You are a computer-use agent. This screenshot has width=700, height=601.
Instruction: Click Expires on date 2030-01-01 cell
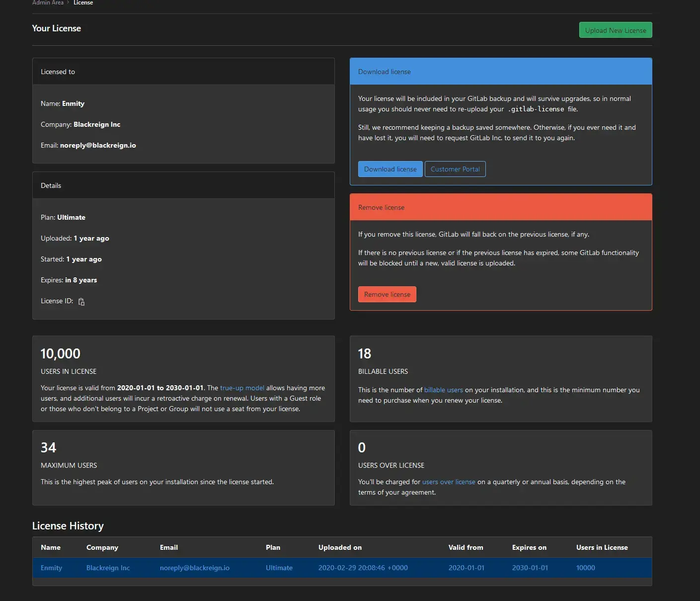[x=530, y=568]
